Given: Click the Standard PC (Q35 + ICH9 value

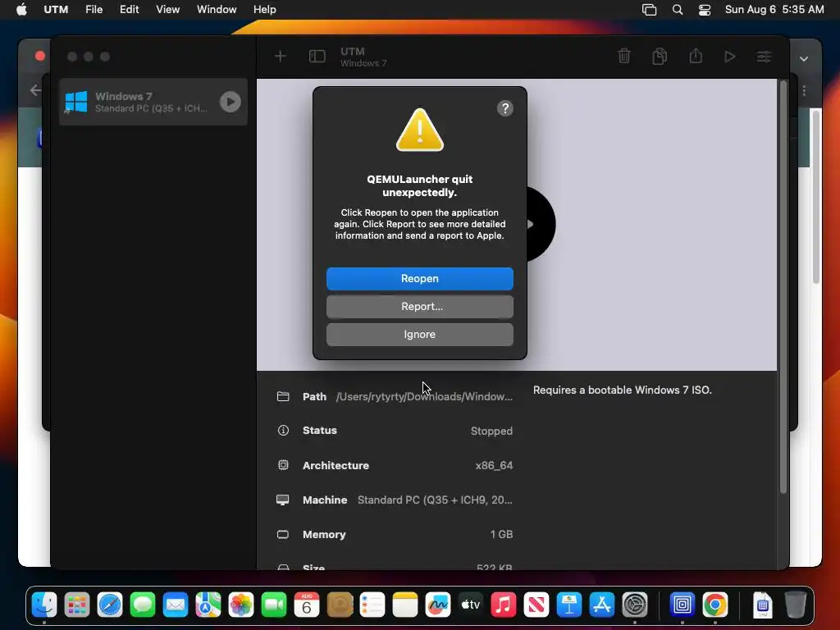Looking at the screenshot, I should 435,500.
